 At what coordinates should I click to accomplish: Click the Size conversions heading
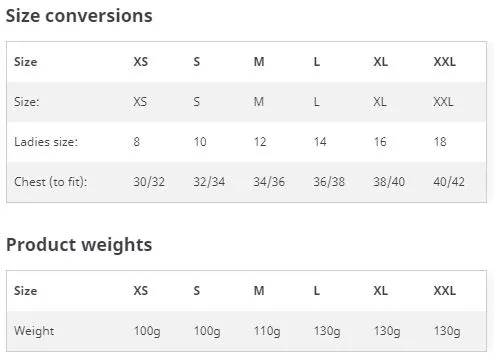(x=79, y=16)
